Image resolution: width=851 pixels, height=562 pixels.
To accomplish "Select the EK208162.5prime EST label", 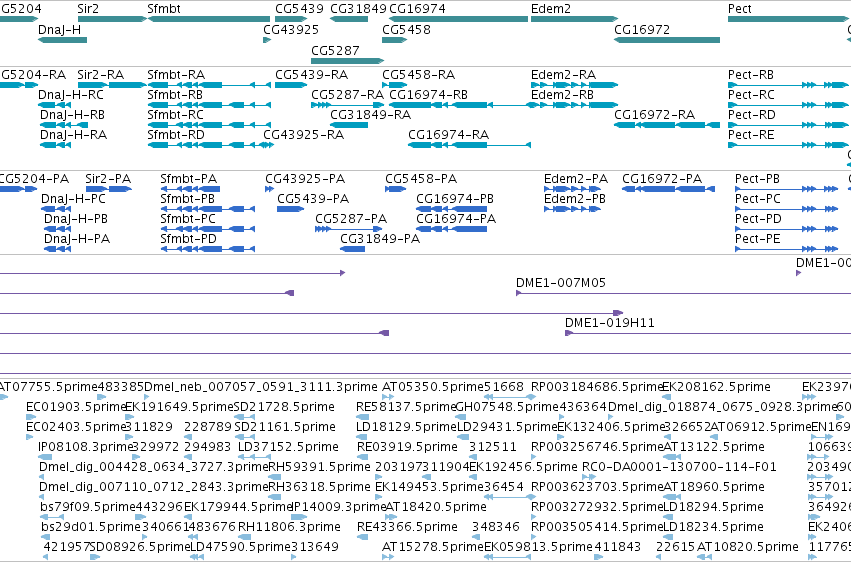I will point(716,386).
